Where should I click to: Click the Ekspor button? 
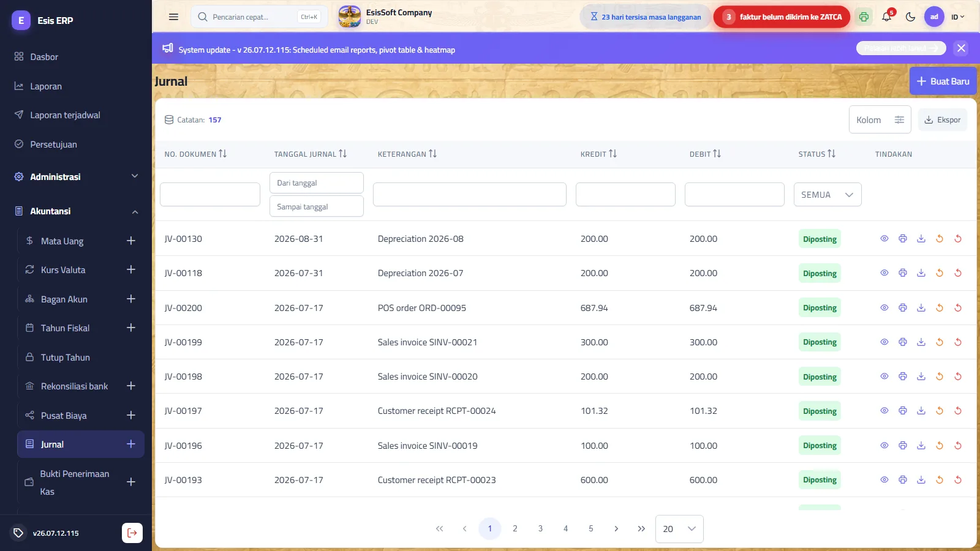[943, 119]
